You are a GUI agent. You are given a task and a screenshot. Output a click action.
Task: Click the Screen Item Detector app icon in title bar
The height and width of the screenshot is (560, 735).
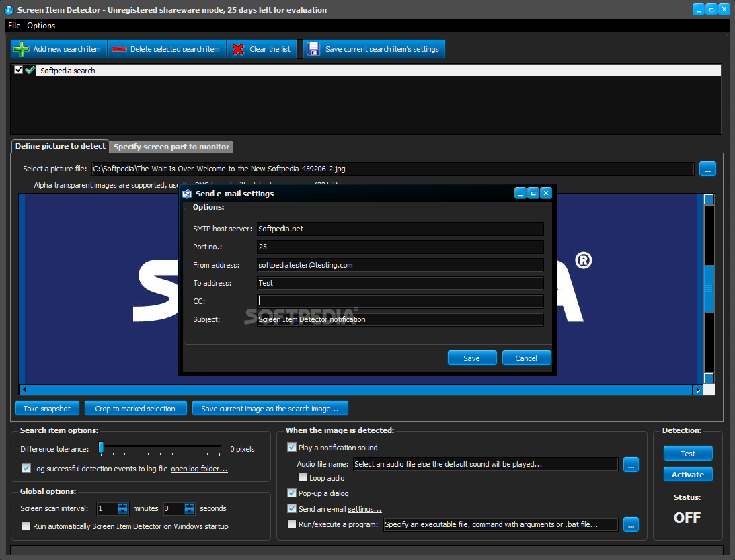point(9,10)
